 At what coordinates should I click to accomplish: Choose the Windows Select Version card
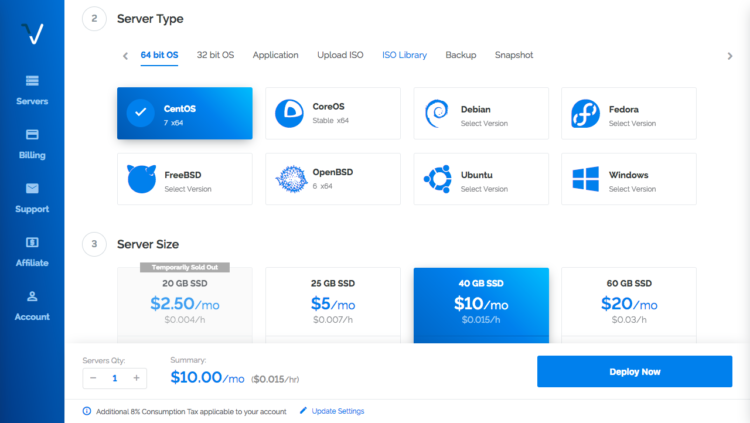tap(629, 179)
